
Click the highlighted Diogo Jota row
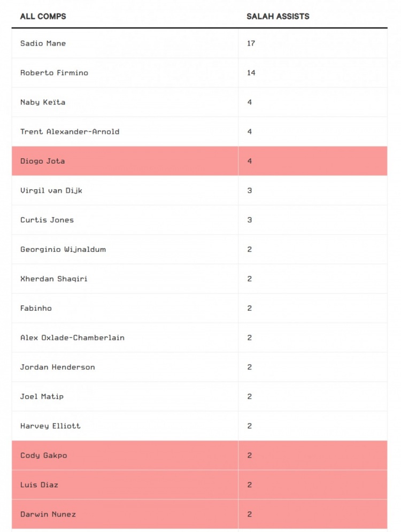43,161
